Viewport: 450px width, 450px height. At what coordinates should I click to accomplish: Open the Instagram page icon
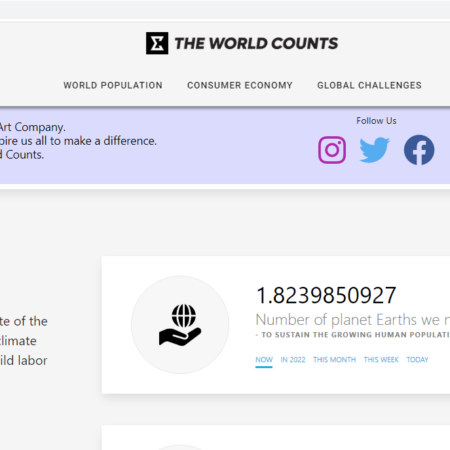[332, 150]
